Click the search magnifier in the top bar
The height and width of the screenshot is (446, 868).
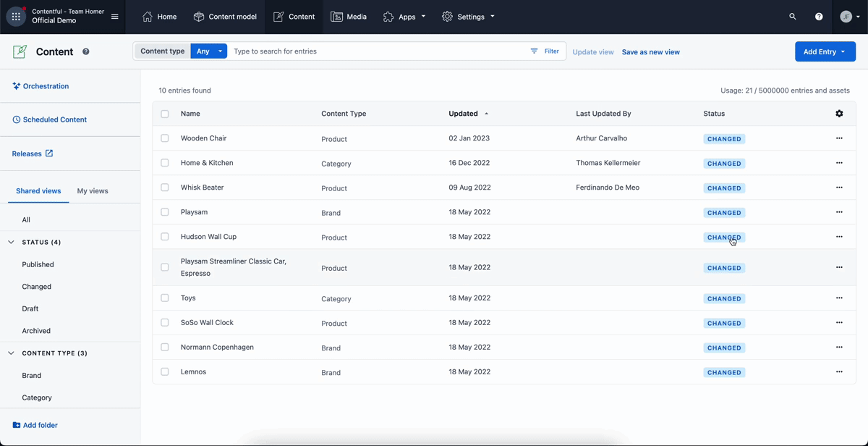[793, 17]
